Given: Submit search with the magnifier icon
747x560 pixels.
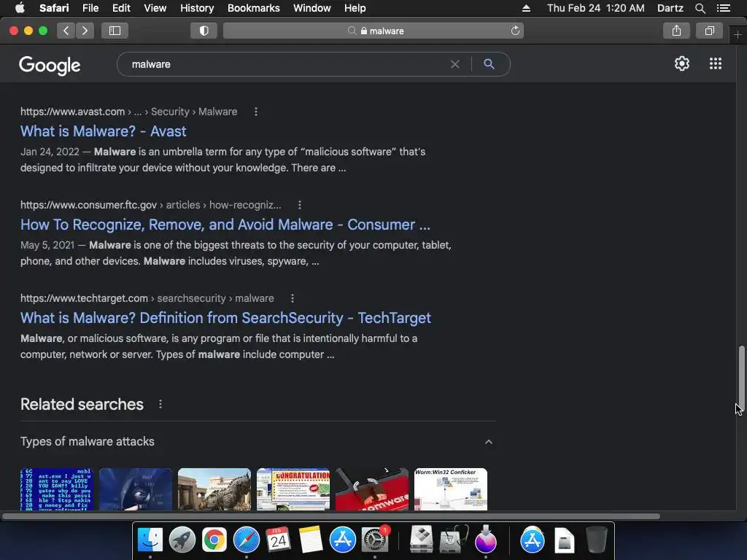Looking at the screenshot, I should pos(489,64).
